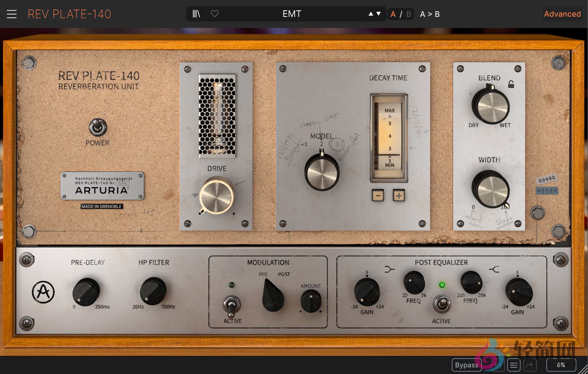The image size is (588, 374).
Task: Flip the POWER toggle switch
Action: [x=98, y=127]
